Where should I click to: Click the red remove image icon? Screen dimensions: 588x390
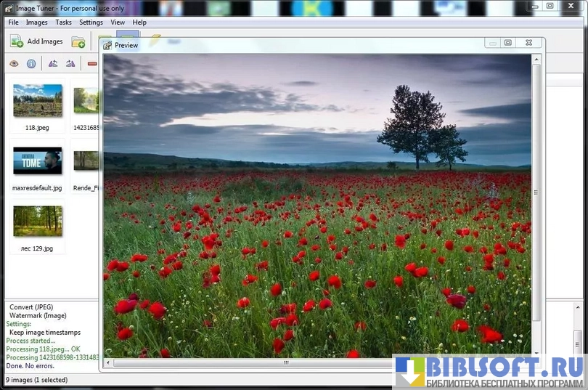[x=92, y=64]
